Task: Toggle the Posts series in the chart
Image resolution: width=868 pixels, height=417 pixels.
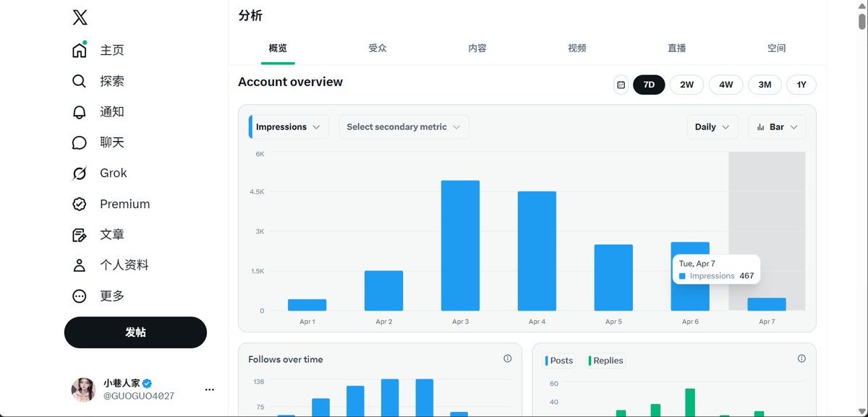Action: tap(558, 360)
